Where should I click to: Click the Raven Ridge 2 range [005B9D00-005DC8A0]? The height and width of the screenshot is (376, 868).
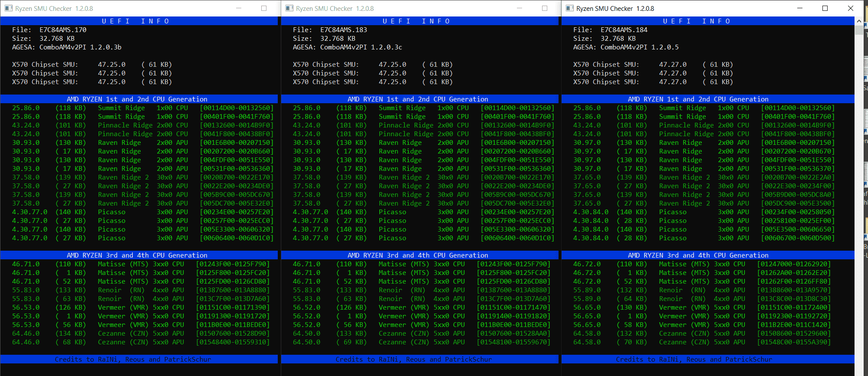click(x=798, y=195)
